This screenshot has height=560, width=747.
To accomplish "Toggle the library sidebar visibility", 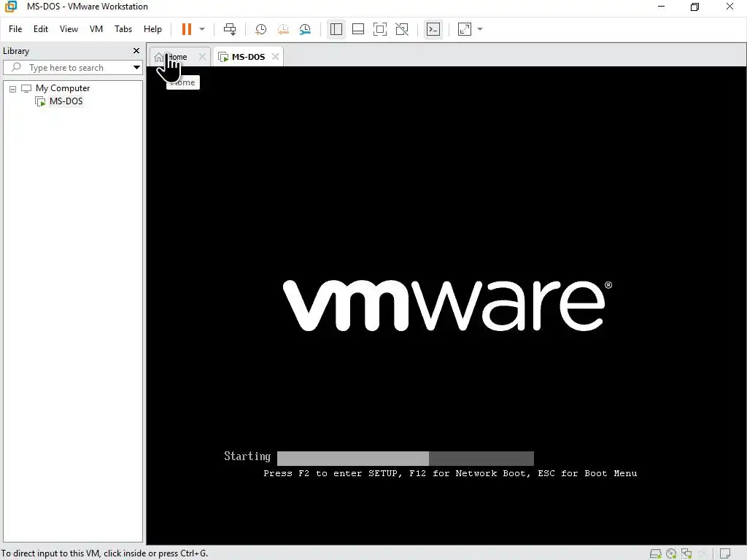I will click(x=336, y=29).
